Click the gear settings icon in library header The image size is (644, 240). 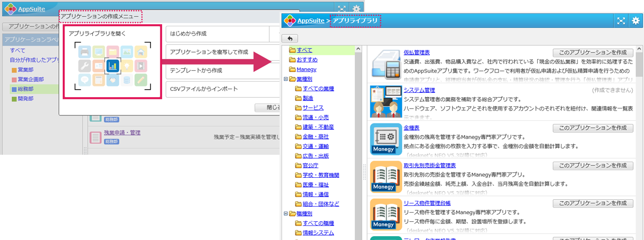(x=635, y=20)
